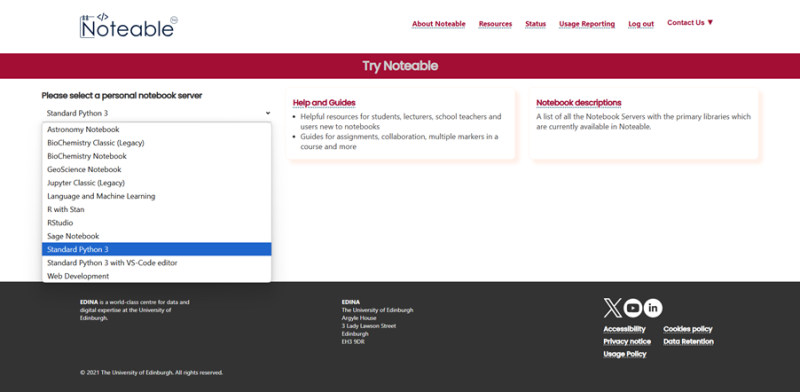Pick Jupyter Classic (Legacy) option
Screen dimensions: 800x392
pyautogui.click(x=157, y=183)
